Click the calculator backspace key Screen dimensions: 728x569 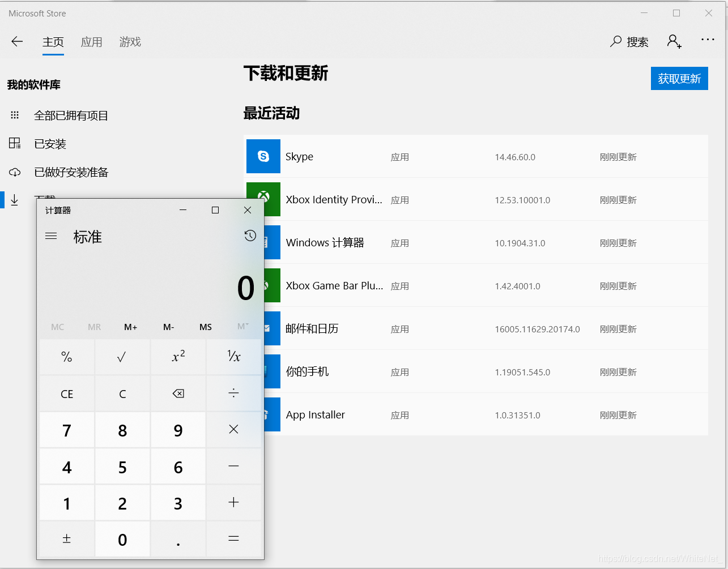[x=178, y=393]
